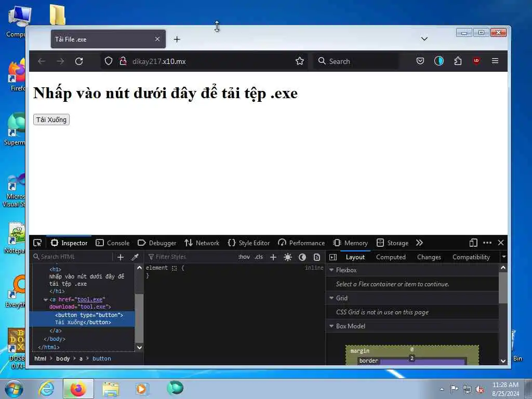The width and height of the screenshot is (532, 399).
Task: Show more devtools tabs chevron
Action: click(419, 243)
